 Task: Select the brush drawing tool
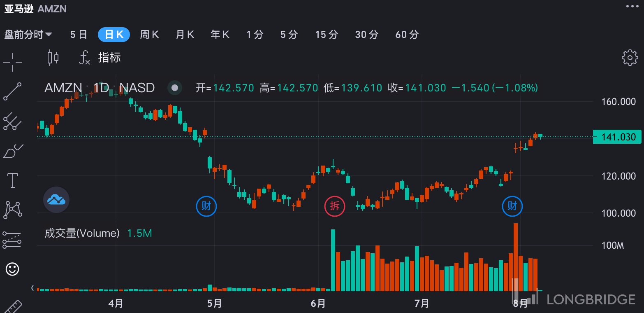point(13,151)
